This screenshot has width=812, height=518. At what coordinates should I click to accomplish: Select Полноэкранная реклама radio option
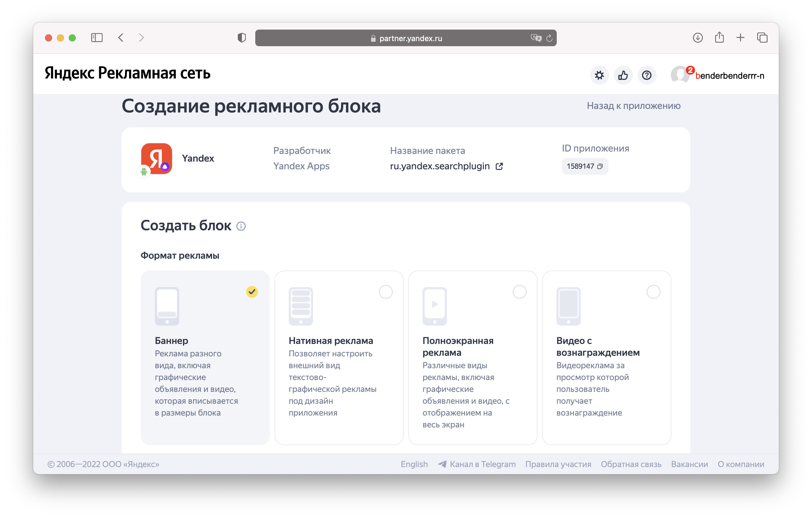click(519, 292)
